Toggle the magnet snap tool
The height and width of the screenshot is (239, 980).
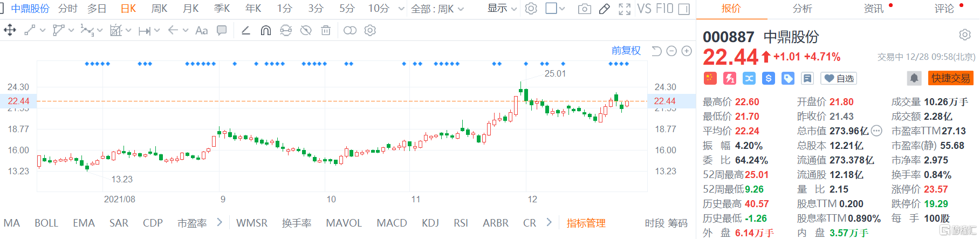coord(265,30)
